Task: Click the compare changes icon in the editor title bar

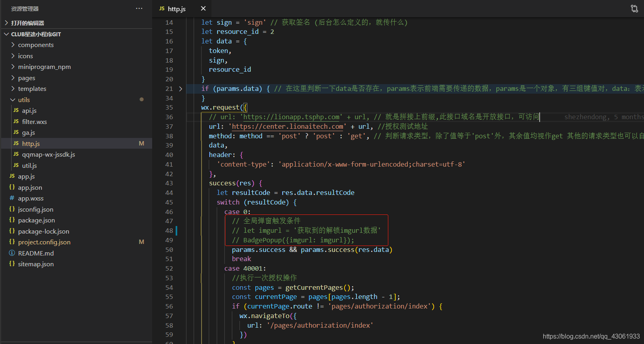Action: point(634,8)
